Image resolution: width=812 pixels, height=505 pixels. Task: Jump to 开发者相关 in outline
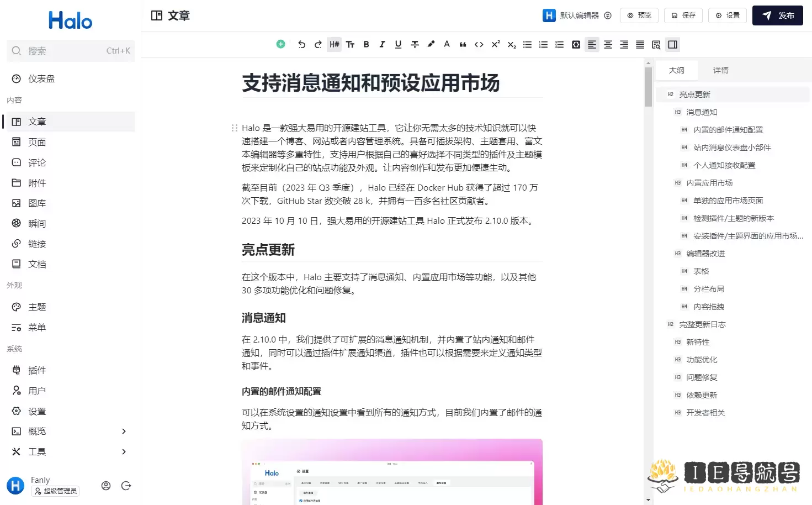click(x=732, y=413)
